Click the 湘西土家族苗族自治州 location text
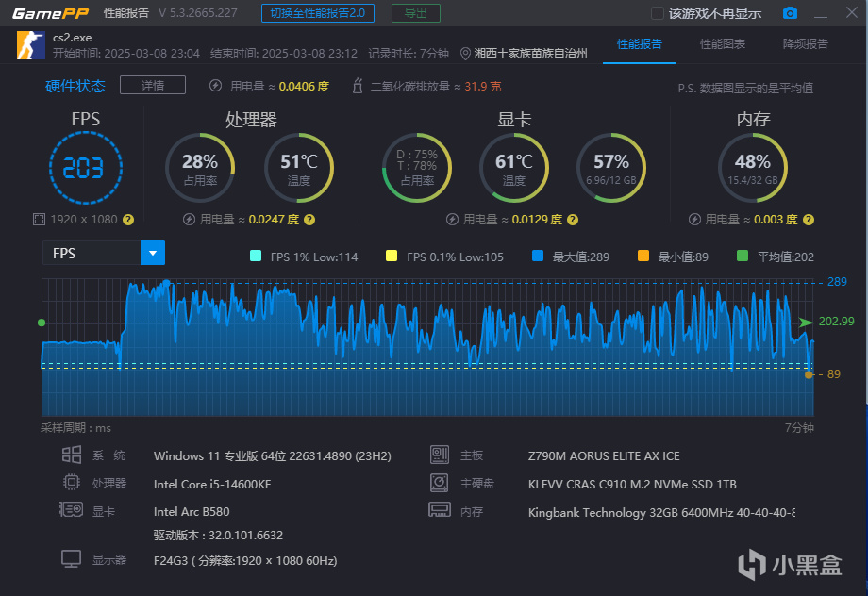Viewport: 868px width, 596px height. click(530, 54)
